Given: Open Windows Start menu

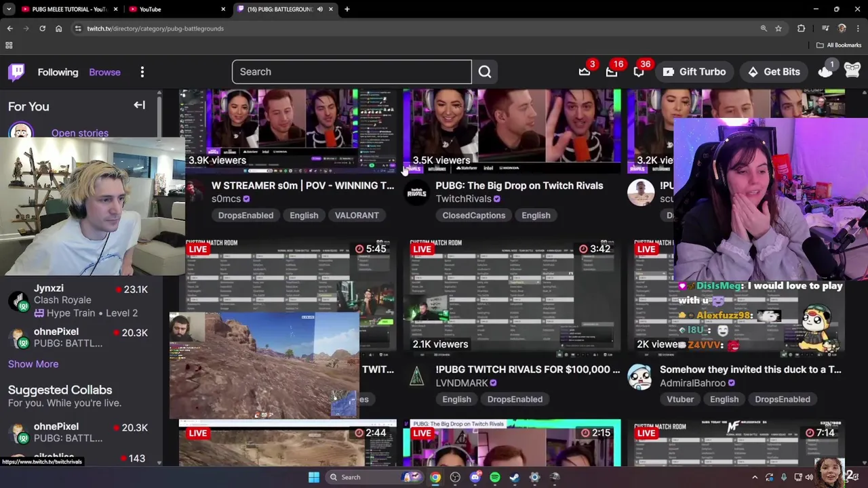Looking at the screenshot, I should click(x=313, y=477).
